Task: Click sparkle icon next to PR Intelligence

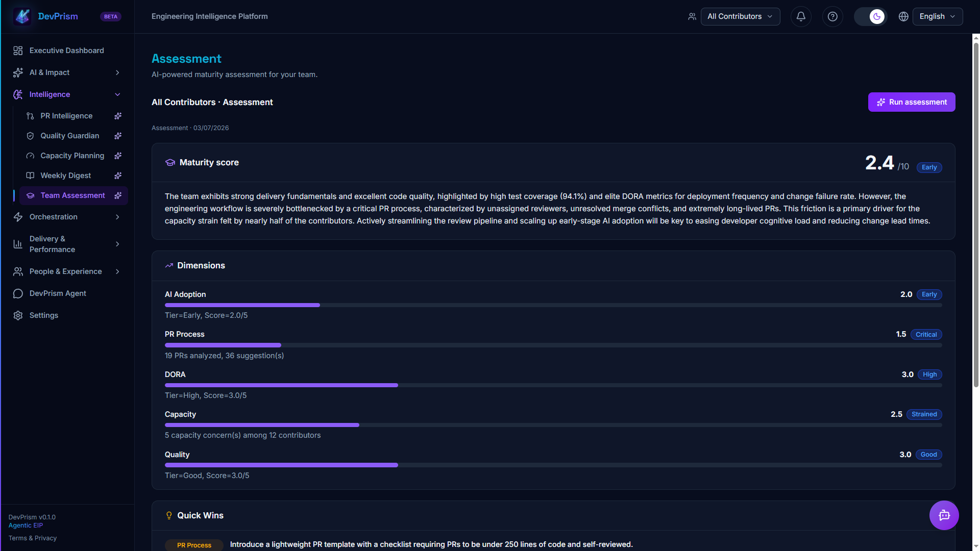Action: pos(118,116)
